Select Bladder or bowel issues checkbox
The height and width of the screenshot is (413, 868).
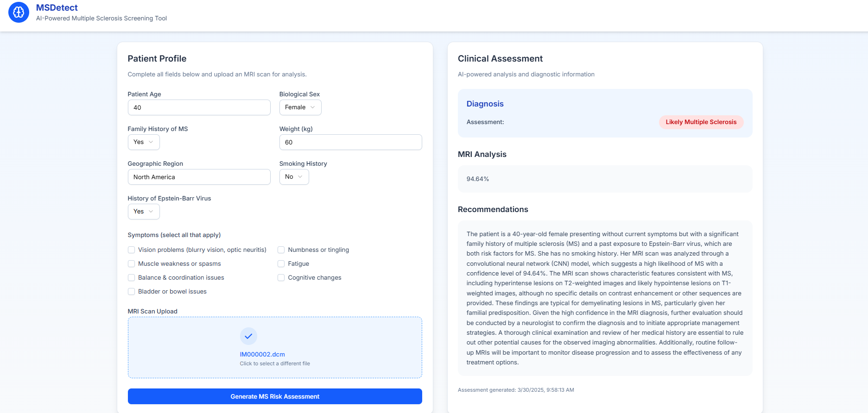pyautogui.click(x=132, y=292)
